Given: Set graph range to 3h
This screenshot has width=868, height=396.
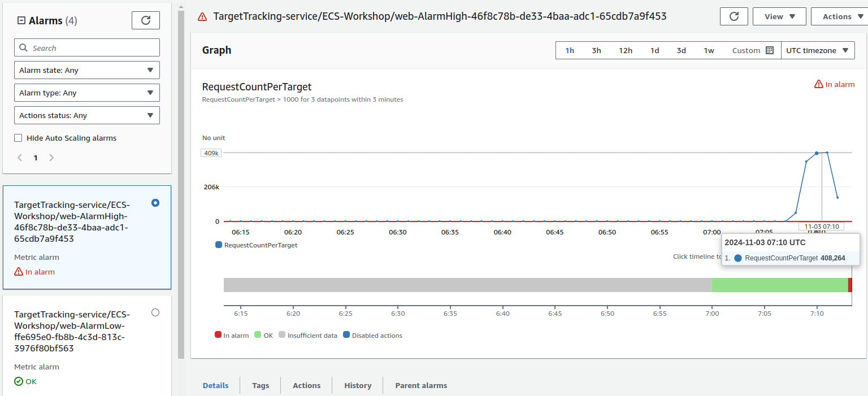Looking at the screenshot, I should (x=596, y=50).
